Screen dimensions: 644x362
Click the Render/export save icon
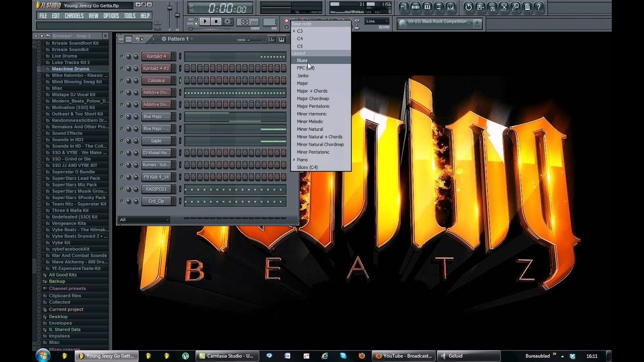492,7
